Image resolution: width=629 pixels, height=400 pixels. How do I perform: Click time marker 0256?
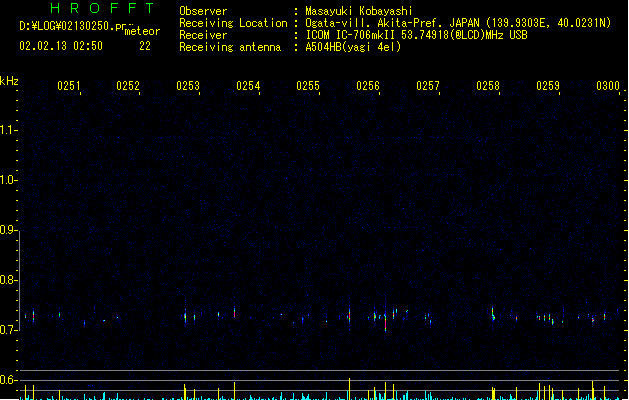pos(368,86)
